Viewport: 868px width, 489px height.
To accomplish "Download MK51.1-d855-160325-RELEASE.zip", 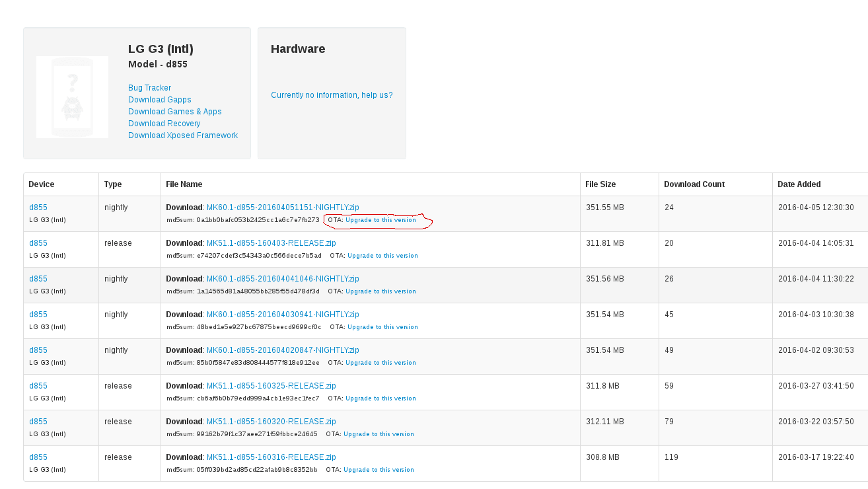I will 271,386.
